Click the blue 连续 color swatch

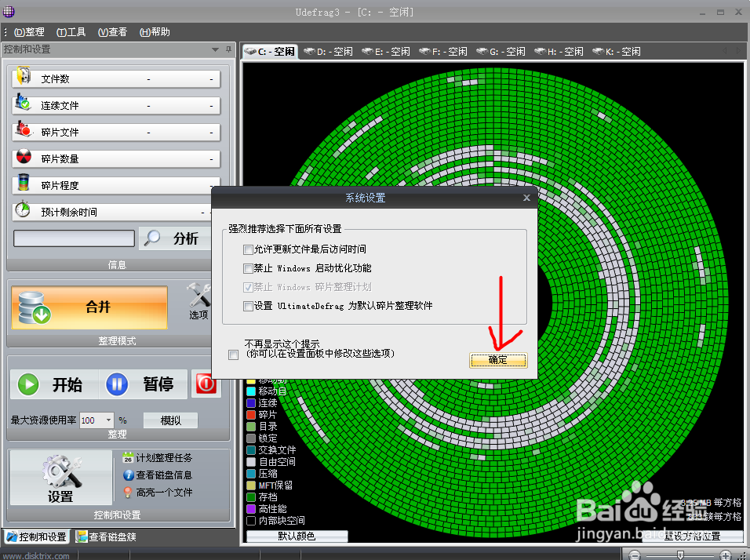250,402
